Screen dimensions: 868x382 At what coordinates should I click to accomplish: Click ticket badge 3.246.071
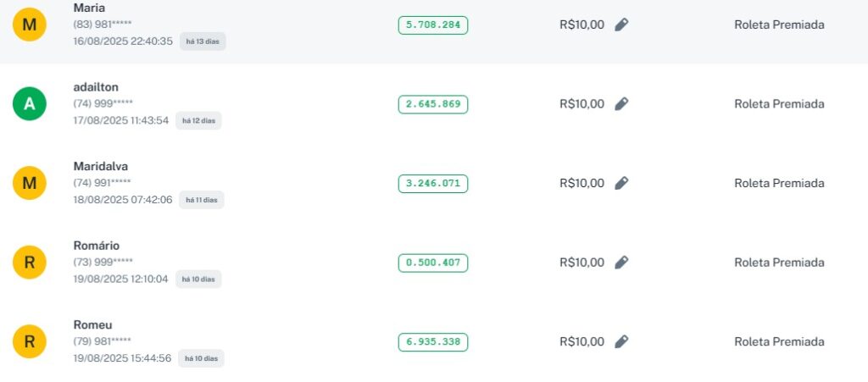tap(432, 183)
